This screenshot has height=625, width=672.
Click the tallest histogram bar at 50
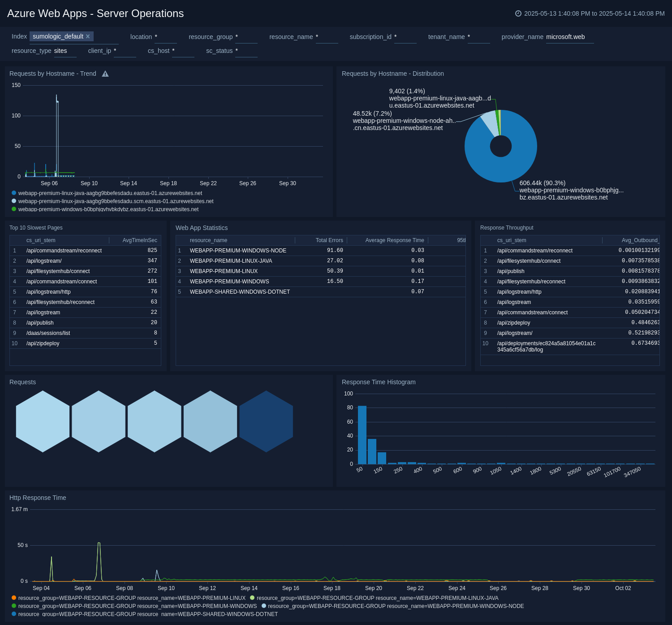[x=362, y=435]
